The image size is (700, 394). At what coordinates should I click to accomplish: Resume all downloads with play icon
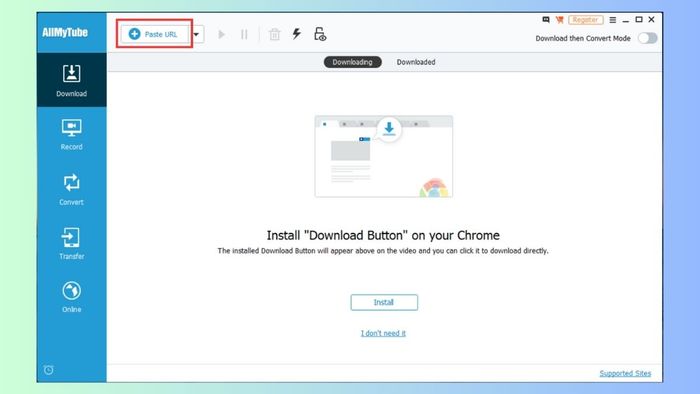point(221,34)
